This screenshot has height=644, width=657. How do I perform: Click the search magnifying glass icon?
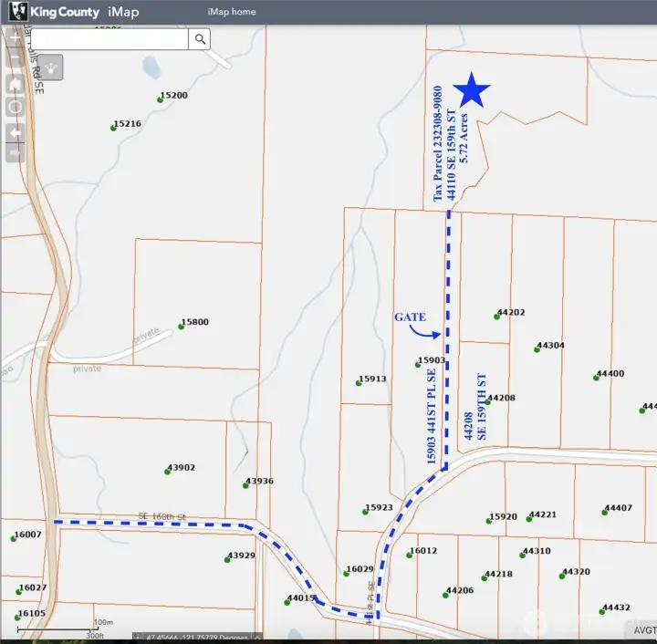click(199, 38)
